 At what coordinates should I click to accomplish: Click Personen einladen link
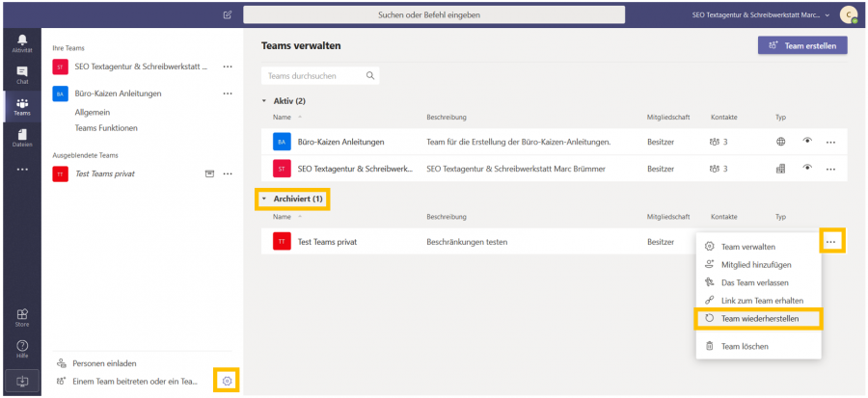click(104, 363)
